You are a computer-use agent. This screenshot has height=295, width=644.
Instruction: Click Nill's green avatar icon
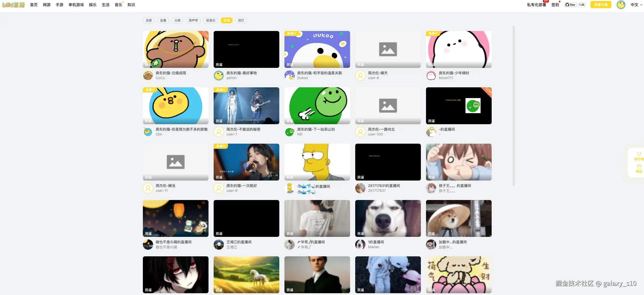290,132
